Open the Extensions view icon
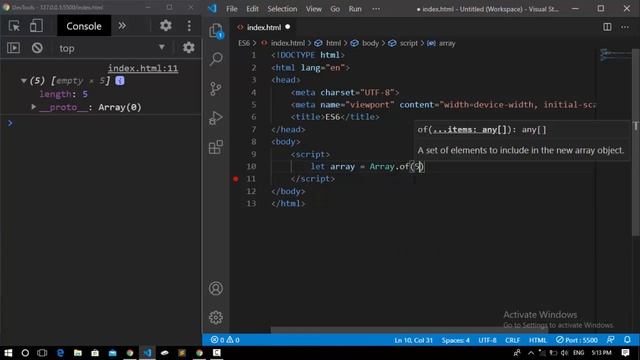640x360 pixels. (x=216, y=147)
